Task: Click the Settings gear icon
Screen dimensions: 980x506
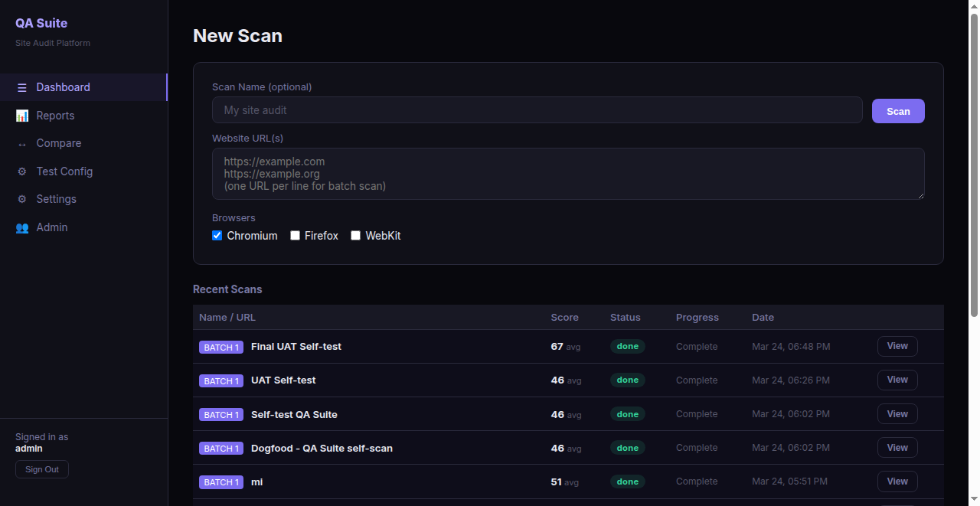Action: click(21, 199)
